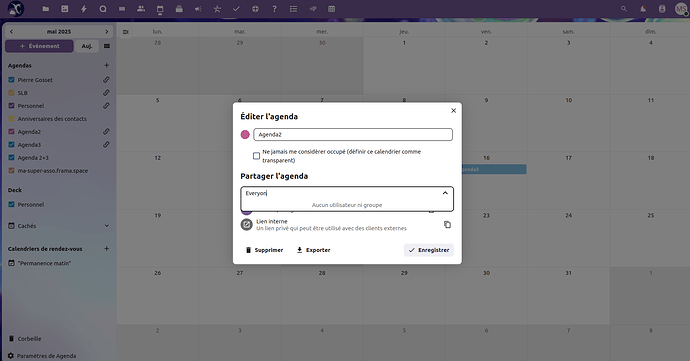The height and width of the screenshot is (361, 690).
Task: Toggle Agenda3 visibility checkbox
Action: coord(11,144)
